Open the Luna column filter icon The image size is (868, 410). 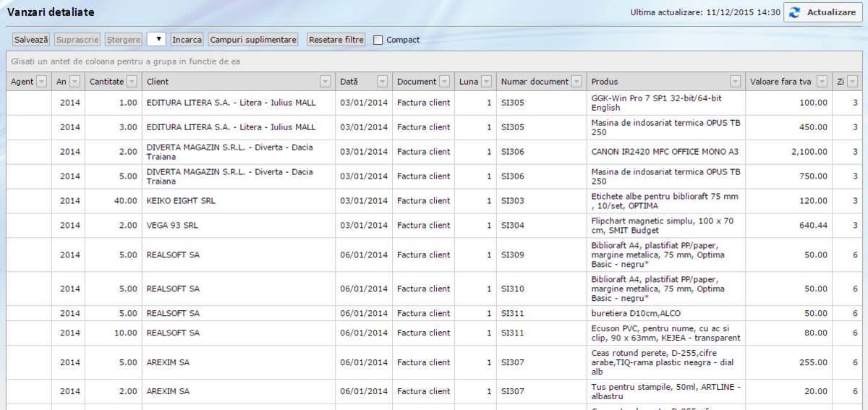click(486, 82)
